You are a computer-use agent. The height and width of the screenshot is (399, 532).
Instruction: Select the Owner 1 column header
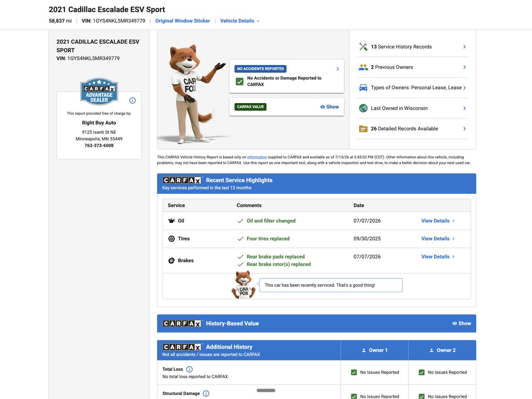(x=374, y=350)
